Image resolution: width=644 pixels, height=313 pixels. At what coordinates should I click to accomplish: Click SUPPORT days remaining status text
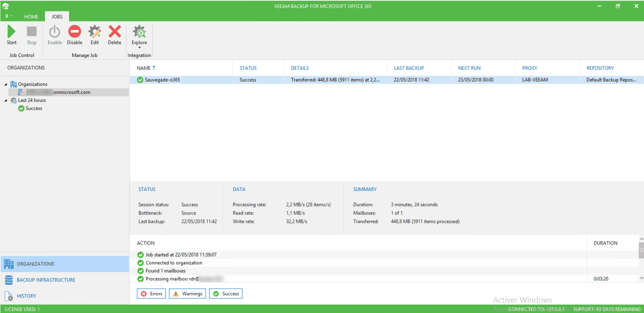click(x=607, y=309)
